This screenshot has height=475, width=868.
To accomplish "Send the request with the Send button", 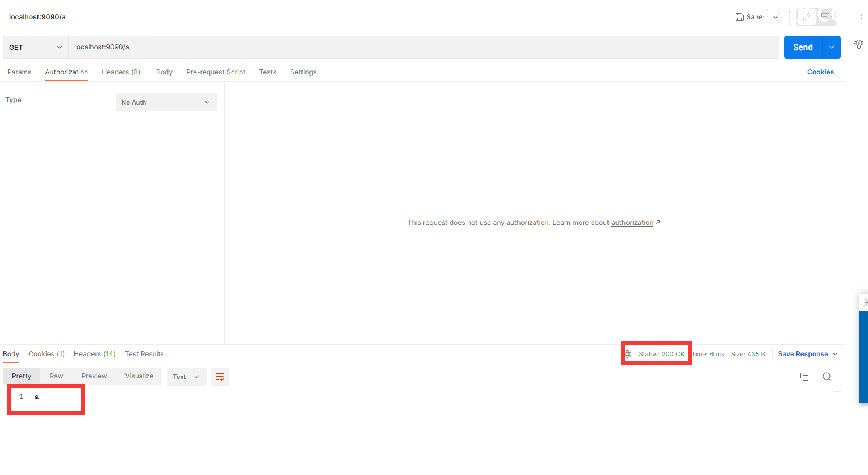I will 803,47.
